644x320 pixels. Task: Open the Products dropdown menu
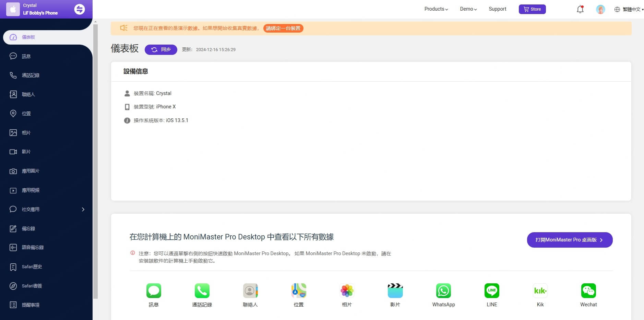click(x=436, y=9)
